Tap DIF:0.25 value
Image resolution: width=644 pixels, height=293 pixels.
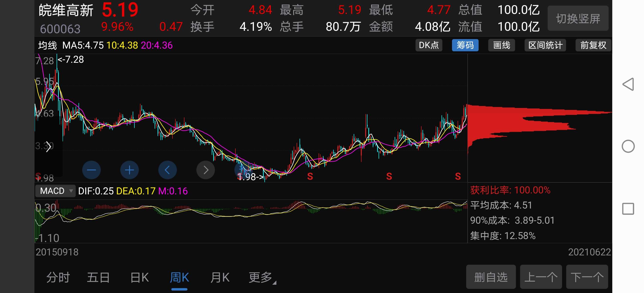pyautogui.click(x=96, y=191)
